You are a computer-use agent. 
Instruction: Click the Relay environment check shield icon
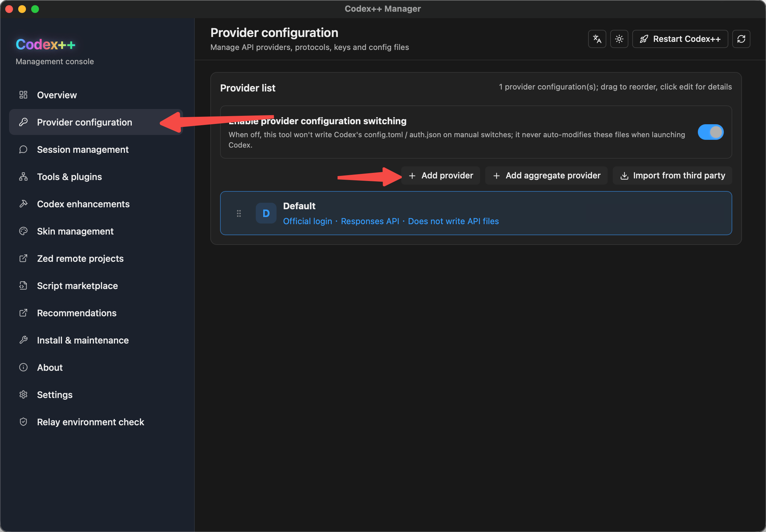tap(23, 422)
